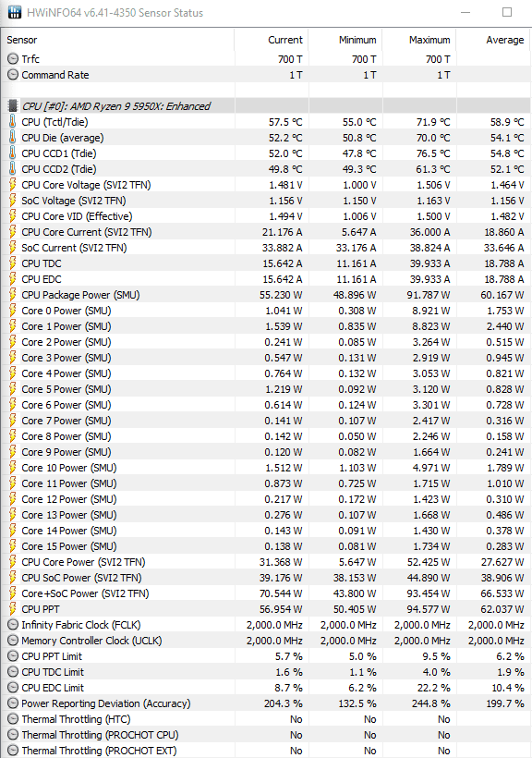This screenshot has height=758, width=532.
Task: Maximize the HWiNFO64 Sensor Status window
Action: pyautogui.click(x=507, y=12)
